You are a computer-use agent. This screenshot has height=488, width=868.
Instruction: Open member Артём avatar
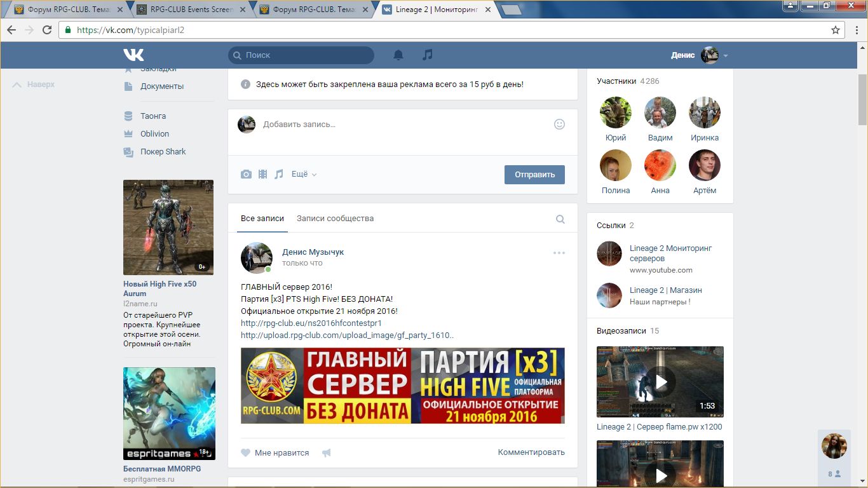click(x=705, y=165)
